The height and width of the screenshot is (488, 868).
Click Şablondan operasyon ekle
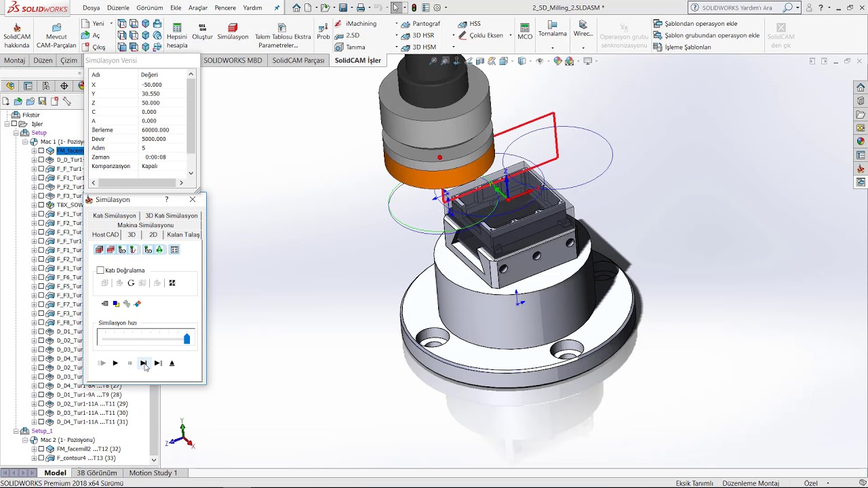click(x=695, y=24)
